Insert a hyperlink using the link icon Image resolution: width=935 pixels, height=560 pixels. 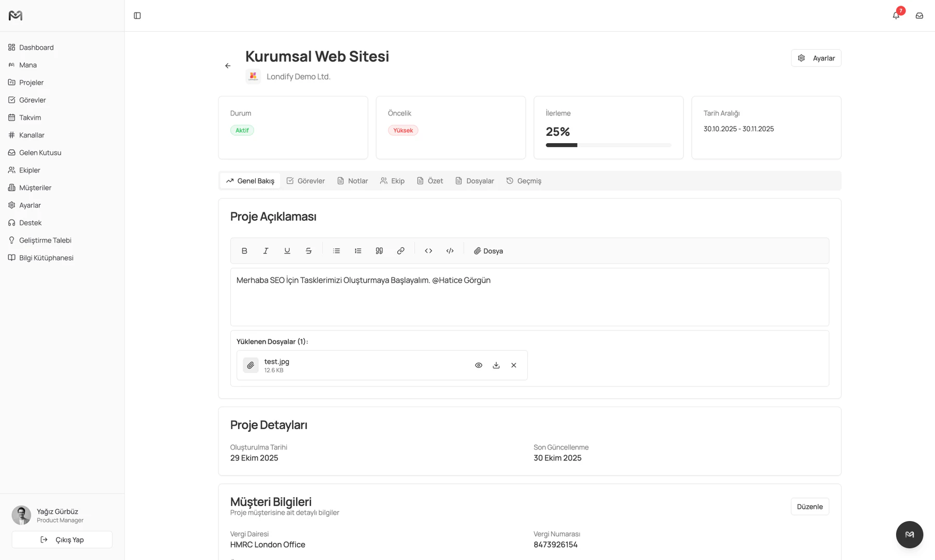tap(400, 250)
